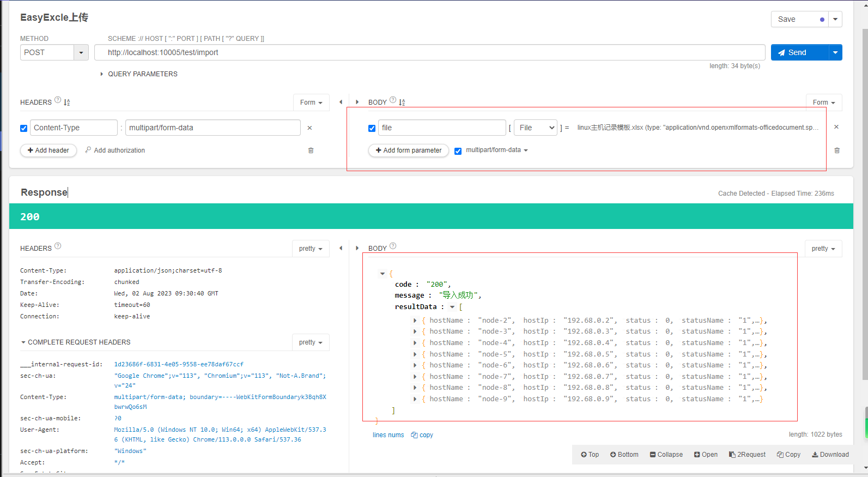The height and width of the screenshot is (477, 868).
Task: Click the selected linux xlsx file value
Action: coord(697,128)
